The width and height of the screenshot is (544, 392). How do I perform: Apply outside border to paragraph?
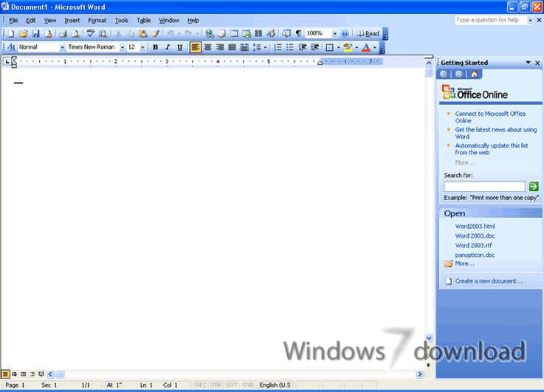tap(330, 47)
